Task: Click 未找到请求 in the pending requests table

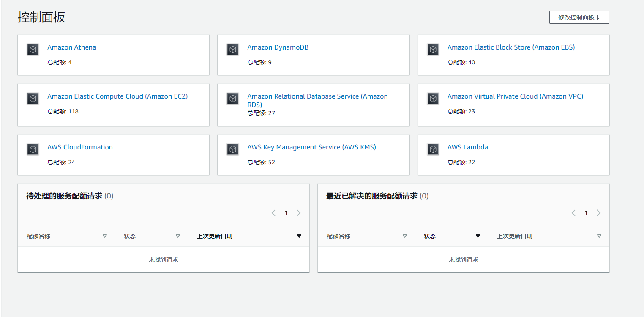Action: [164, 259]
